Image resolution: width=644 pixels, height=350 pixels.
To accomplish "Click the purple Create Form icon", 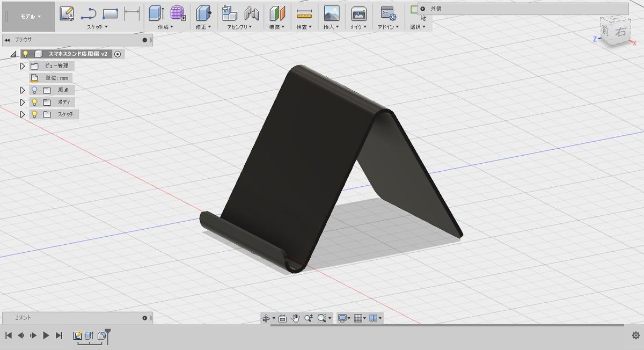I will 178,13.
